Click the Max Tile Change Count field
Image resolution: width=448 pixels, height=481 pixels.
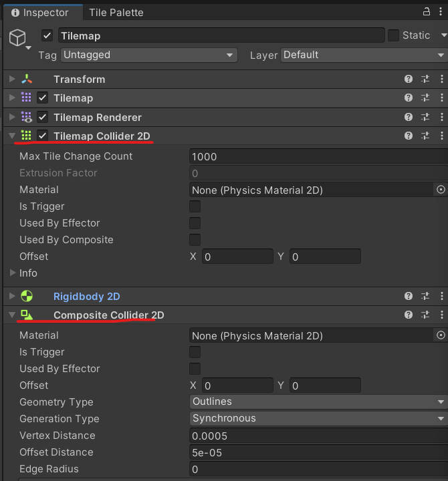(318, 156)
